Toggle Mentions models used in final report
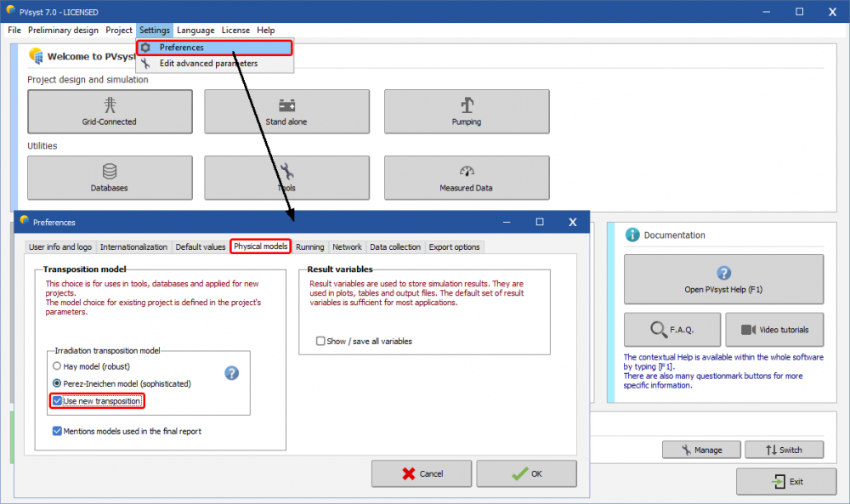The image size is (850, 504). [x=58, y=431]
